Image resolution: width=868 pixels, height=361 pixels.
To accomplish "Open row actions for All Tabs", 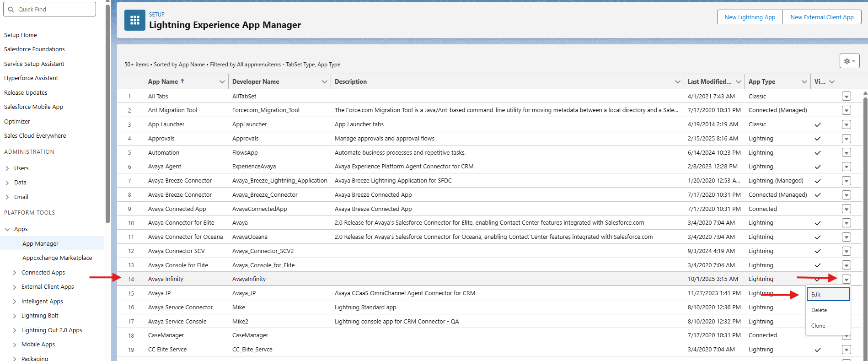I will point(847,96).
